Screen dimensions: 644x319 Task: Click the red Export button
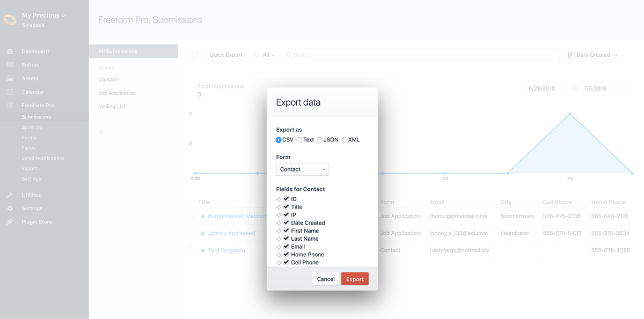click(355, 279)
